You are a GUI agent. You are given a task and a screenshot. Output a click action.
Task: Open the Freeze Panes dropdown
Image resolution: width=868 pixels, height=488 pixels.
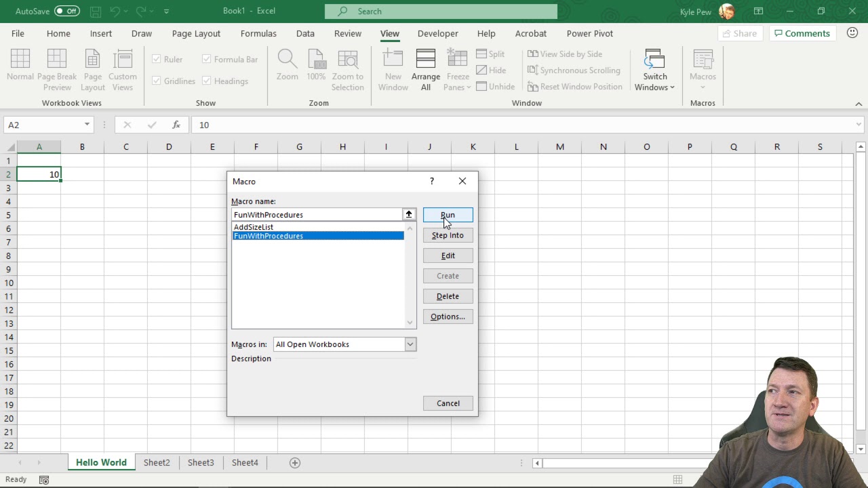click(458, 70)
